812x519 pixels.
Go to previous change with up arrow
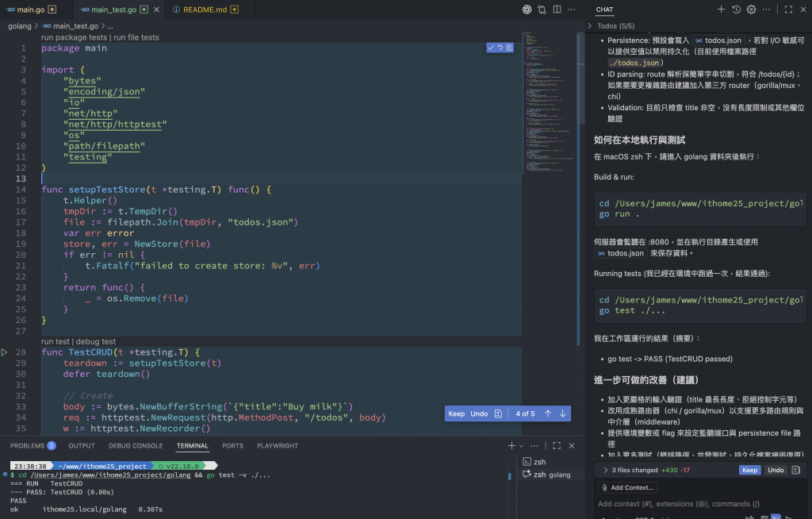[x=547, y=413]
